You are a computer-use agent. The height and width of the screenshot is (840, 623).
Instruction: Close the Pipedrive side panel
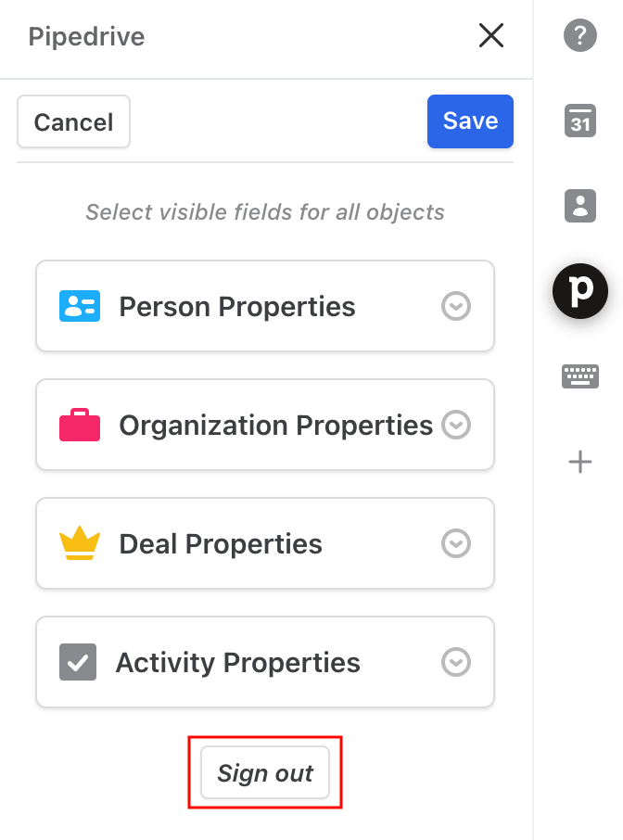491,35
